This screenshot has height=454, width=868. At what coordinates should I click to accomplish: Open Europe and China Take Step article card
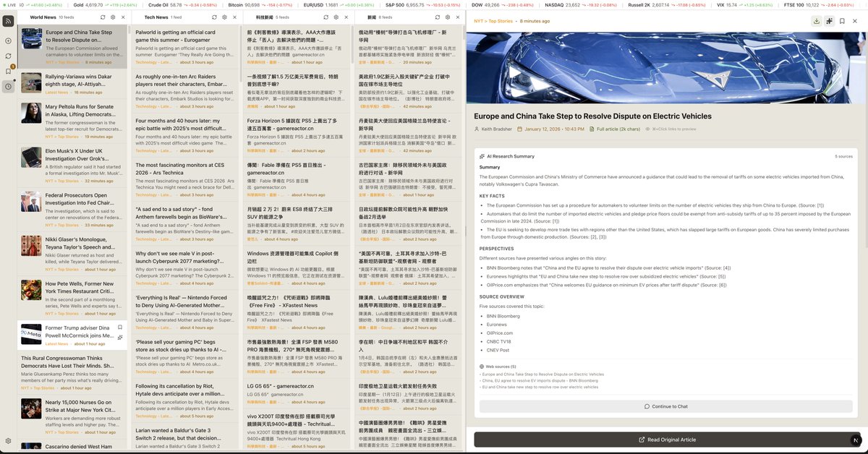click(72, 47)
